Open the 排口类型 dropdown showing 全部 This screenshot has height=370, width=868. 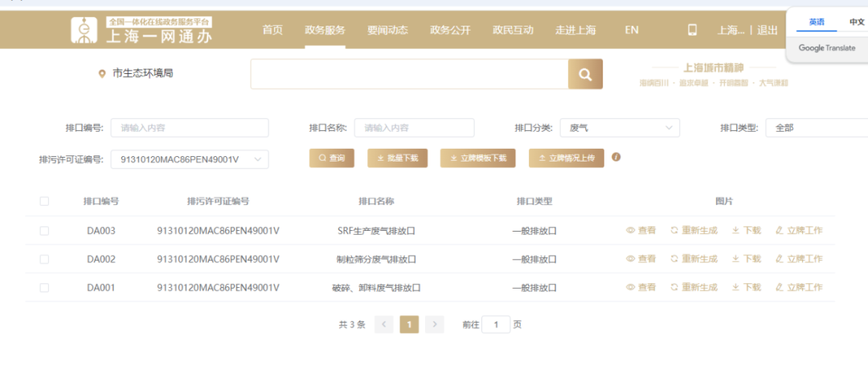click(x=817, y=128)
